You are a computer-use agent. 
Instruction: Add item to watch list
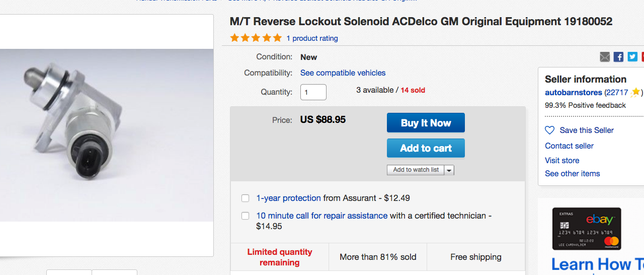pyautogui.click(x=416, y=170)
